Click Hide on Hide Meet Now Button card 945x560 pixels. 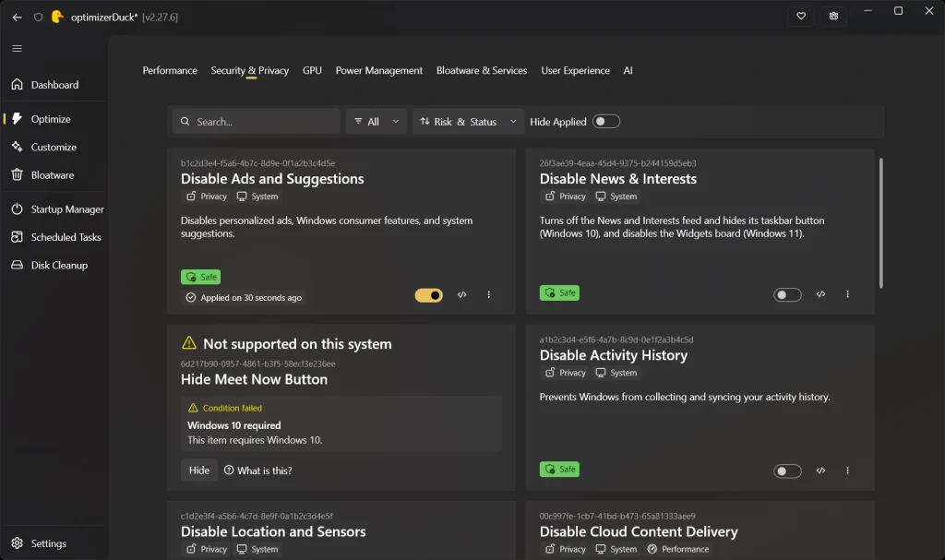(199, 471)
